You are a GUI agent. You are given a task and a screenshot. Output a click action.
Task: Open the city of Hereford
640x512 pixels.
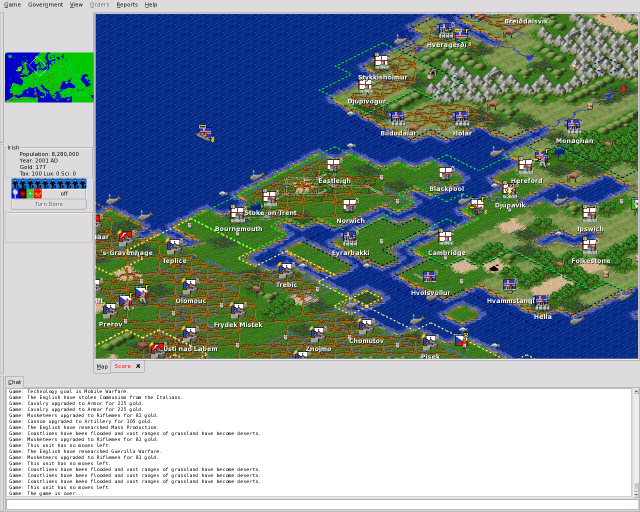[x=526, y=166]
